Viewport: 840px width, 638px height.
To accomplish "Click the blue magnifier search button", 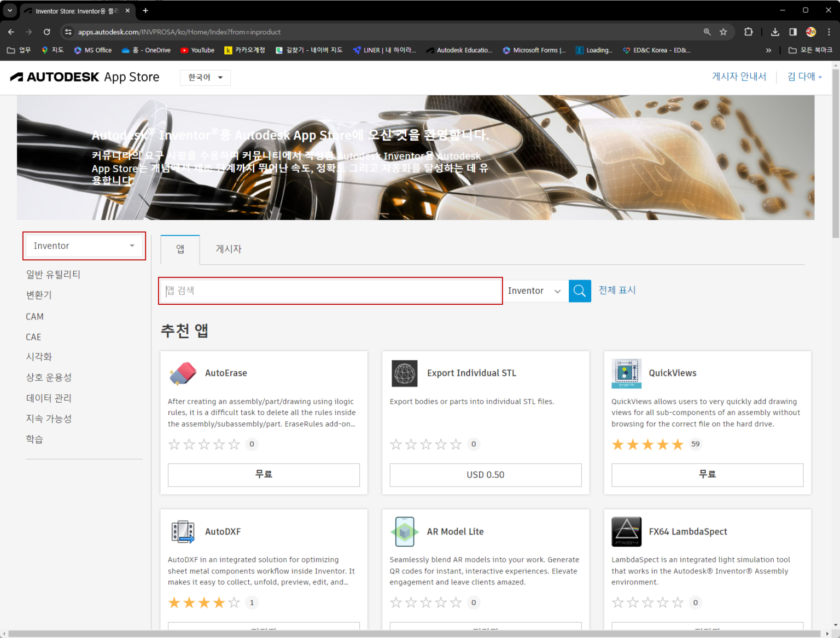I will 580,291.
